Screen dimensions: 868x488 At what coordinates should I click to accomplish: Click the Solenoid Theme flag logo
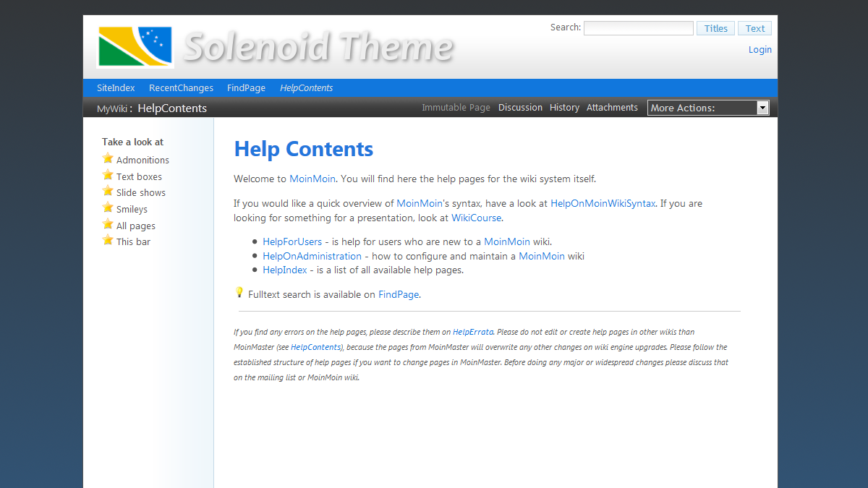[135, 47]
